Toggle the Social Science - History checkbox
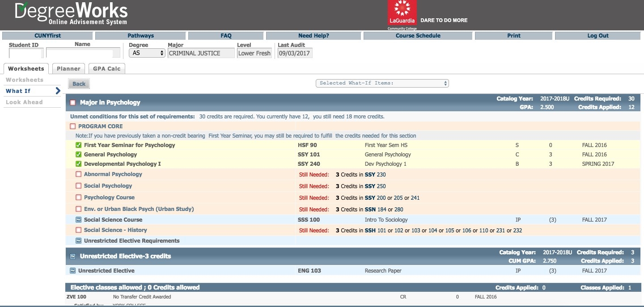The image size is (644, 307). 78,230
